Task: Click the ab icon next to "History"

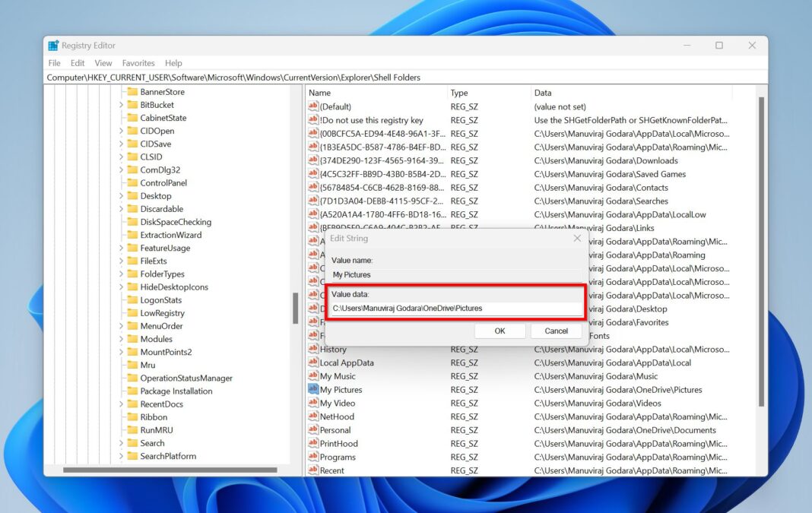Action: click(312, 349)
